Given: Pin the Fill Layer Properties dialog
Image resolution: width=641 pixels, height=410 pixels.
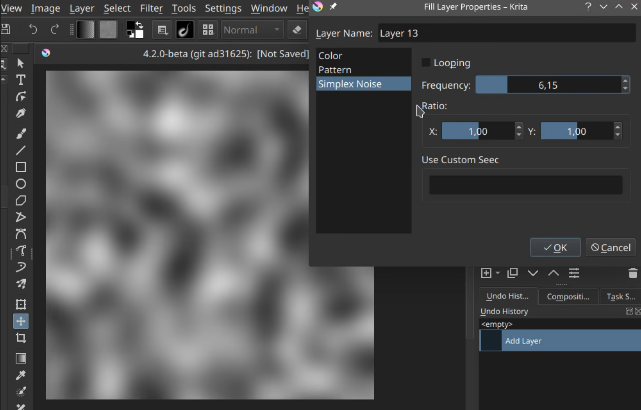Looking at the screenshot, I should (x=333, y=7).
